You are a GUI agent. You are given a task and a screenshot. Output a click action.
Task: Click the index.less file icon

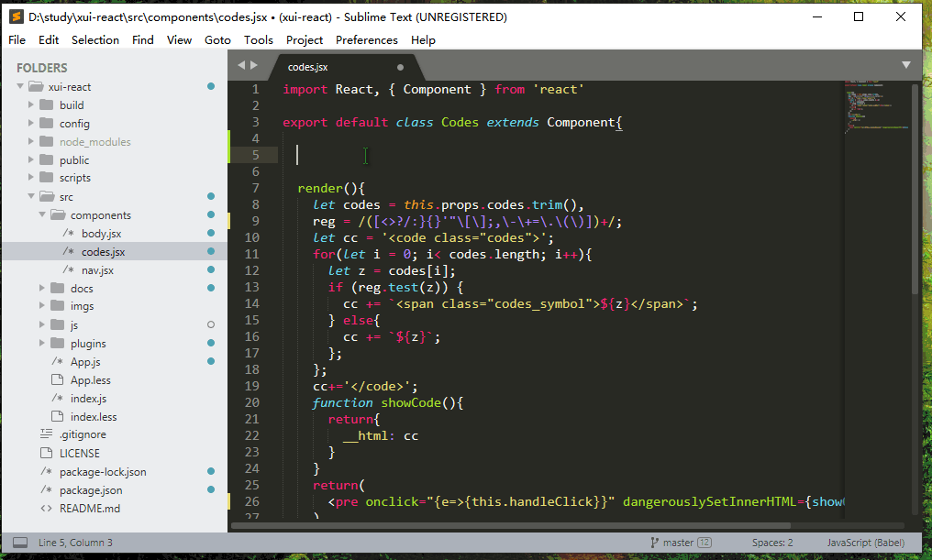[x=58, y=416]
